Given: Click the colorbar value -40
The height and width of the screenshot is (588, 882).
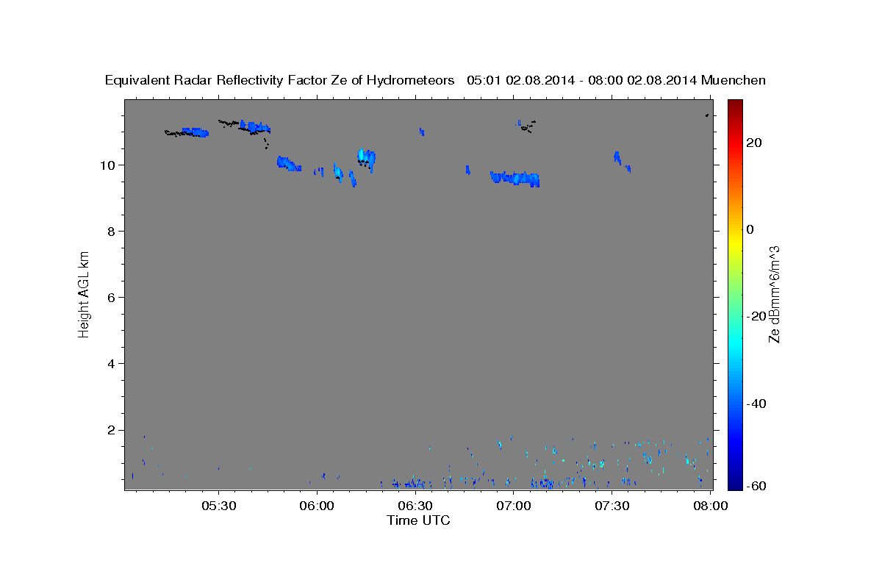Looking at the screenshot, I should 756,403.
